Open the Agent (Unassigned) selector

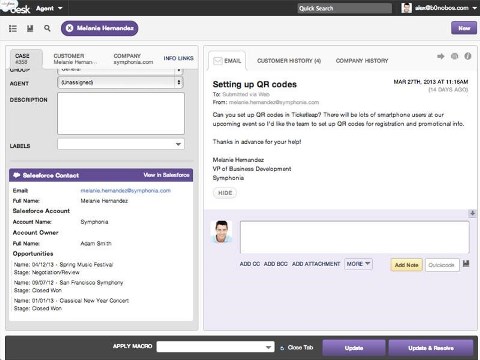pos(121,82)
